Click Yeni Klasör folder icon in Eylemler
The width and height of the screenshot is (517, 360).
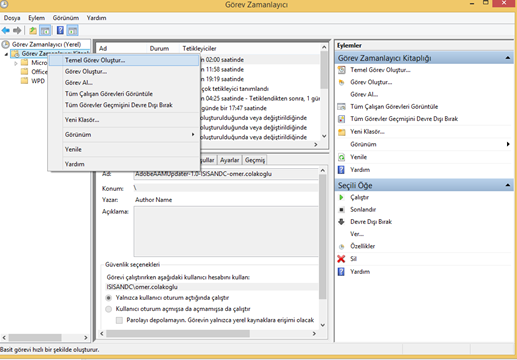pyautogui.click(x=341, y=132)
